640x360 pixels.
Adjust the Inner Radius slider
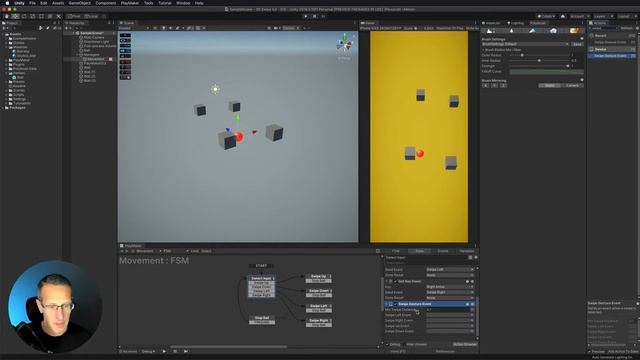(x=539, y=60)
